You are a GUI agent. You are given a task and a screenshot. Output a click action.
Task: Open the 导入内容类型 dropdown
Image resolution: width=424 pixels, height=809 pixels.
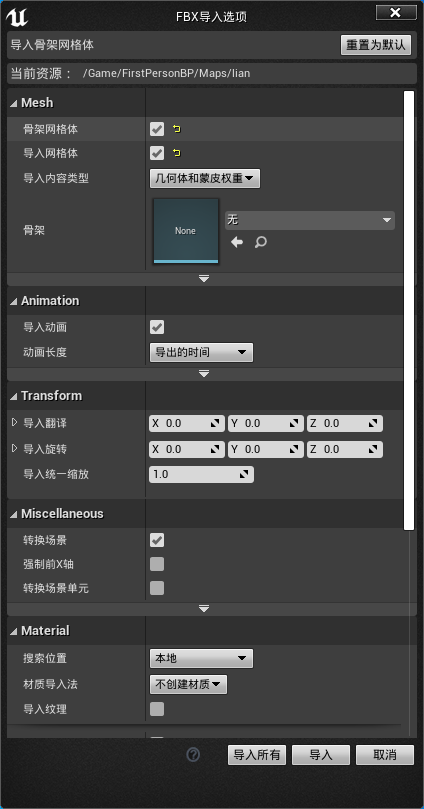point(205,179)
